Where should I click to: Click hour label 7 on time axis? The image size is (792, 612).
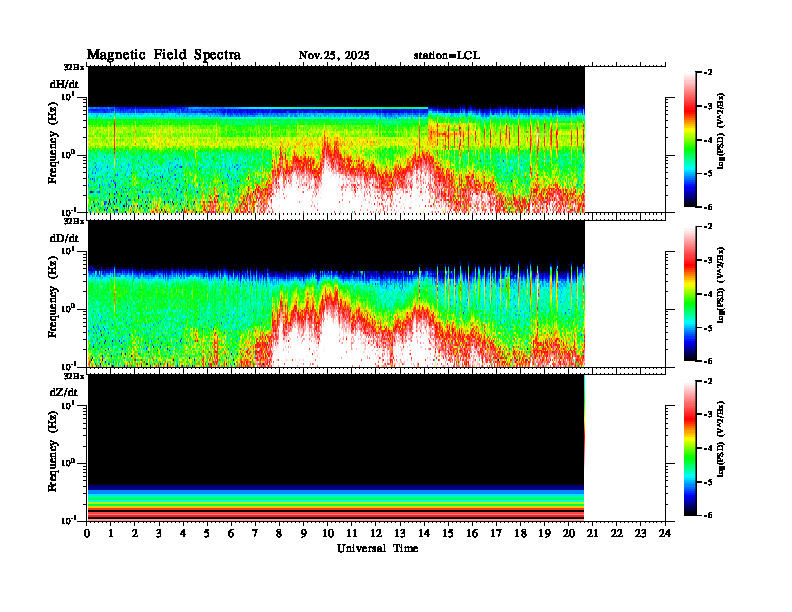tap(255, 533)
